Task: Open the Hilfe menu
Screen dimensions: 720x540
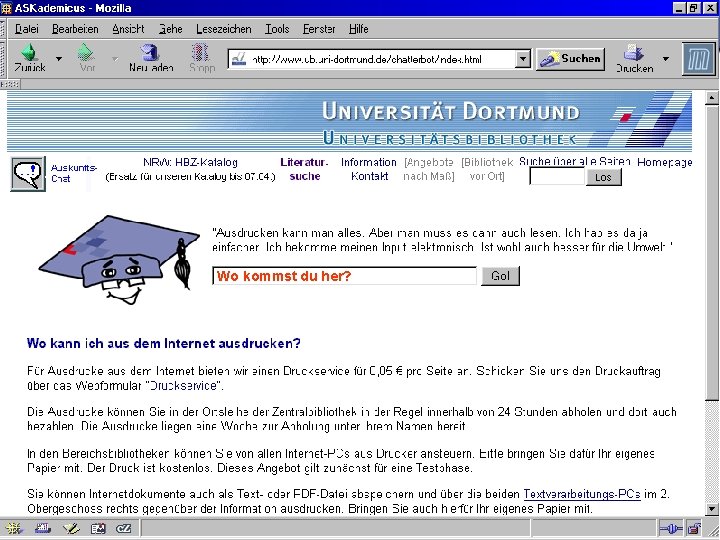Action: pyautogui.click(x=359, y=29)
